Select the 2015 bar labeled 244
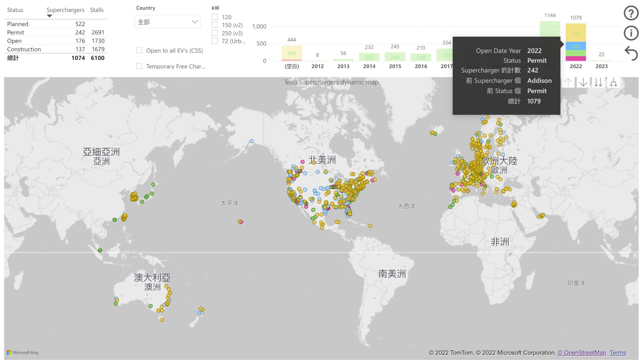This screenshot has width=643, height=364. click(x=395, y=57)
